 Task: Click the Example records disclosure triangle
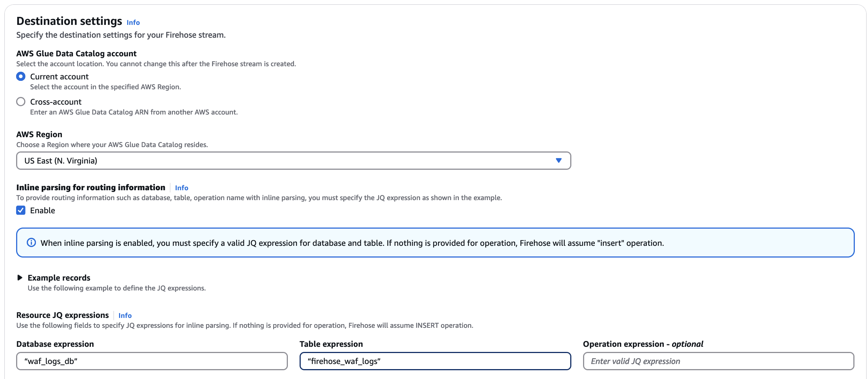click(x=20, y=278)
